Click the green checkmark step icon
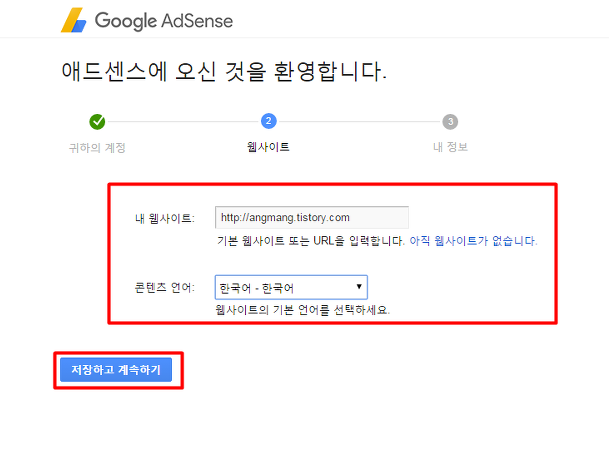Image resolution: width=609 pixels, height=458 pixels. tap(97, 122)
